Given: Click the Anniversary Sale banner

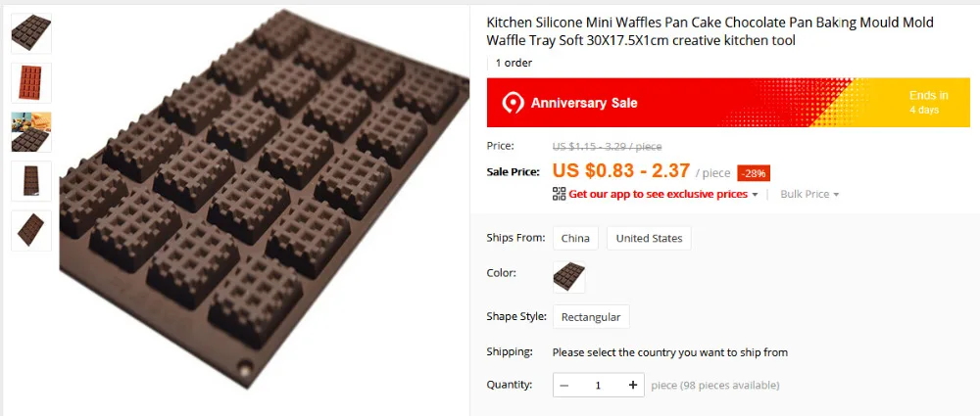Looking at the screenshot, I should 728,103.
